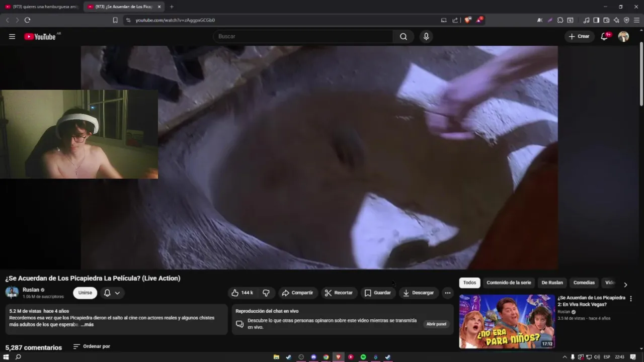Reload the page in the browser

point(27,20)
